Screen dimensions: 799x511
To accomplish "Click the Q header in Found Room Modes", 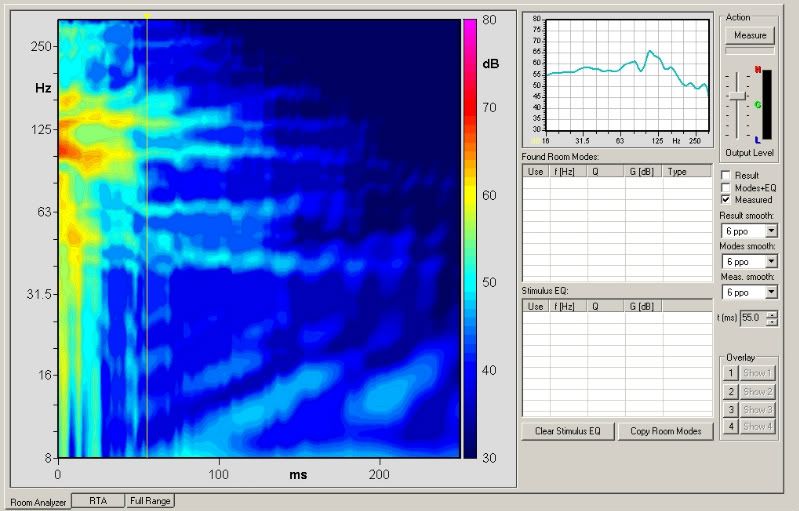I will [x=606, y=172].
